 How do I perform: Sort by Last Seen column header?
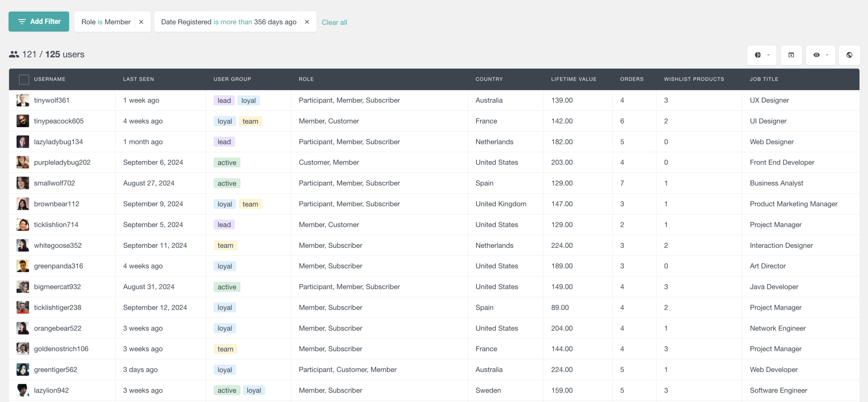pyautogui.click(x=139, y=79)
